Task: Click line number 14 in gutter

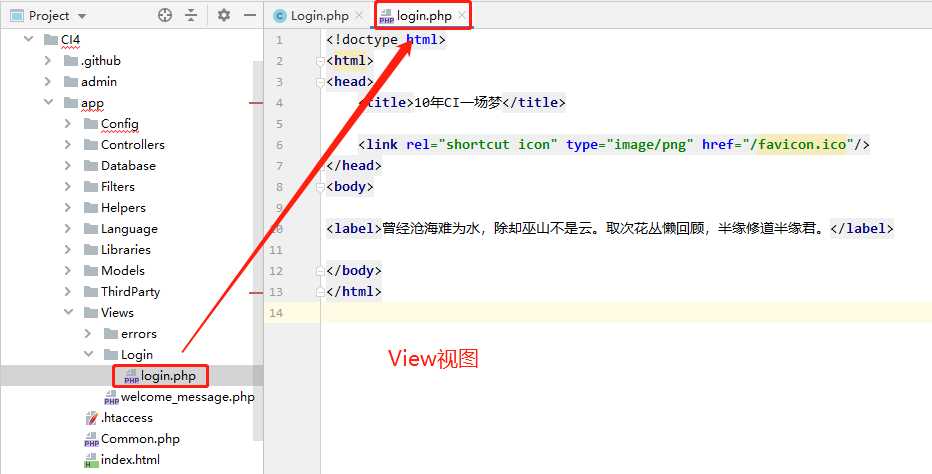Action: click(276, 313)
